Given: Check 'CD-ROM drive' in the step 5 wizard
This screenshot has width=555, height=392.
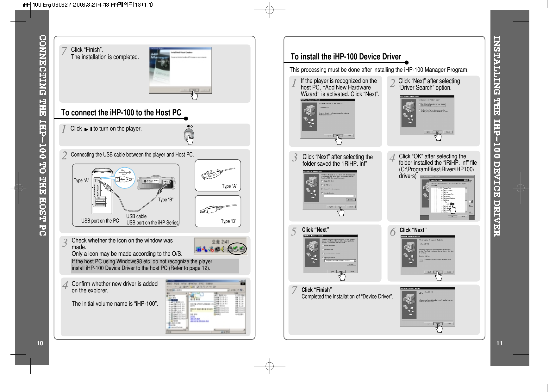Looking at the screenshot, I should [x=323, y=249].
